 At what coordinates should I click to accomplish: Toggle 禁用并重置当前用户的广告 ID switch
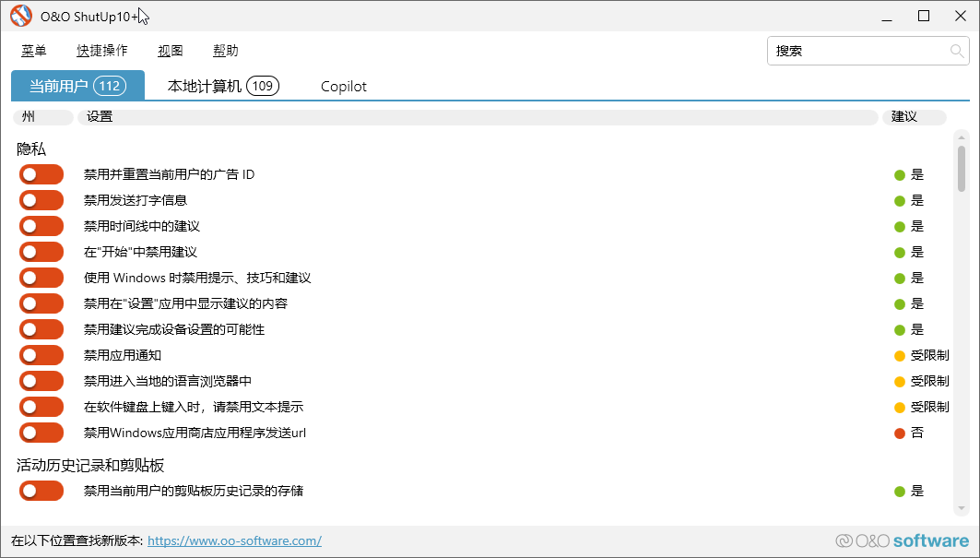pos(41,174)
